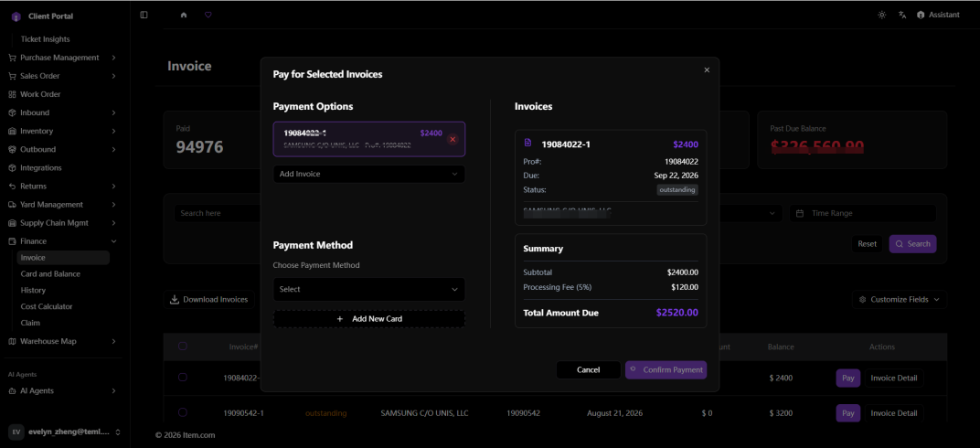Screen dimensions: 980x448
Task: Open the Time Range picker
Action: point(862,213)
